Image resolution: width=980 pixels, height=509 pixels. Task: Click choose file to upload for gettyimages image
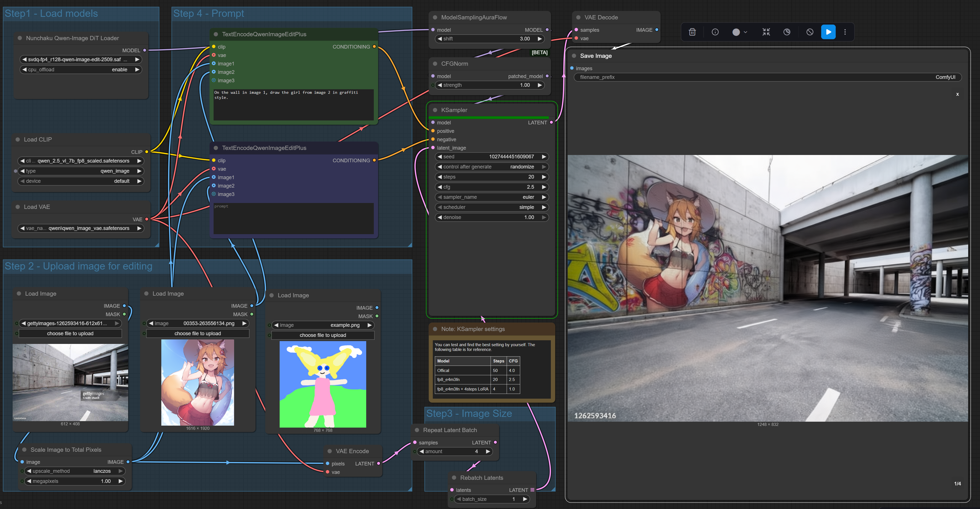pos(70,333)
